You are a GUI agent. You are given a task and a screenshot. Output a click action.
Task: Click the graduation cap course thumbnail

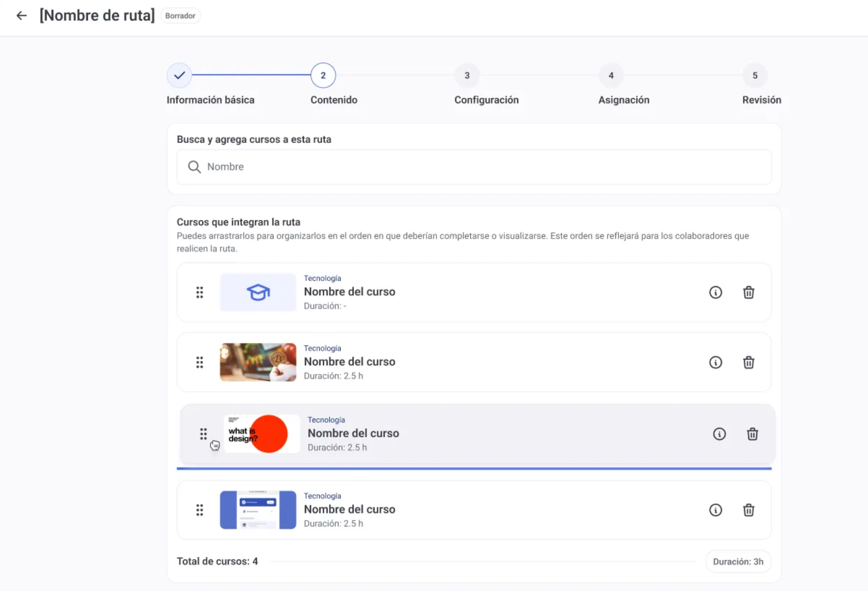(258, 293)
